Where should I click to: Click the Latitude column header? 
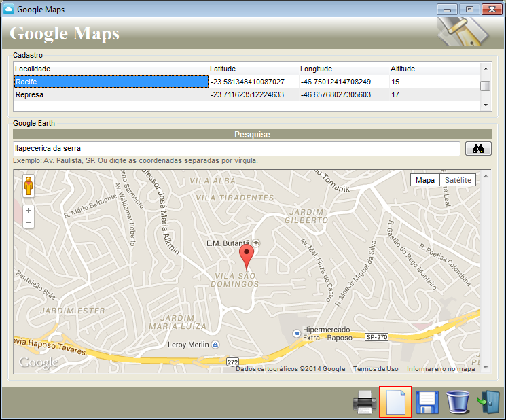pyautogui.click(x=254, y=69)
